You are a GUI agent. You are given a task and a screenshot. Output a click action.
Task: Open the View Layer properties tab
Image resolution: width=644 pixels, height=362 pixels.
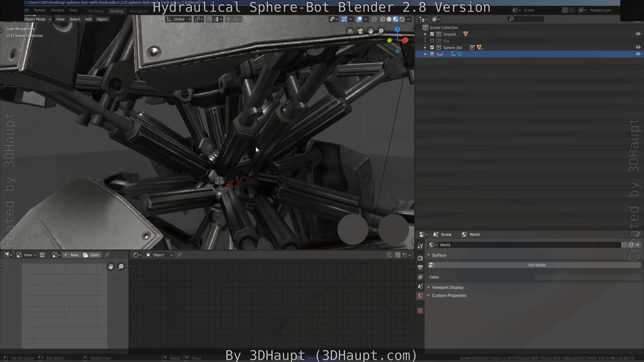pyautogui.click(x=420, y=277)
